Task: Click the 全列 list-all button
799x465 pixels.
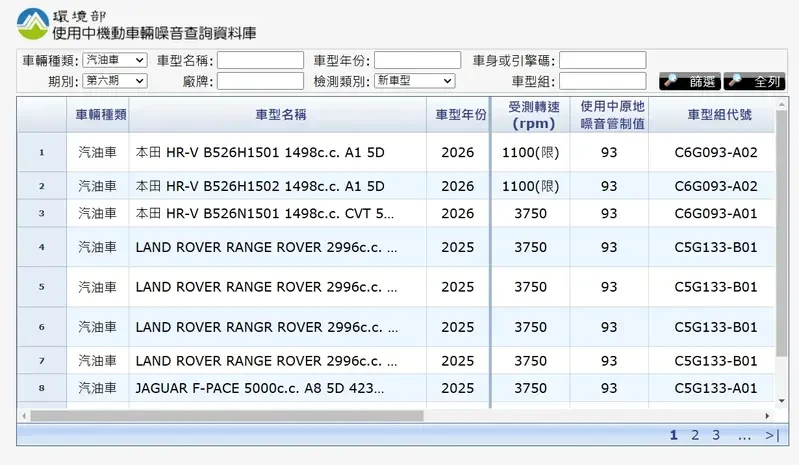Action: click(x=755, y=81)
